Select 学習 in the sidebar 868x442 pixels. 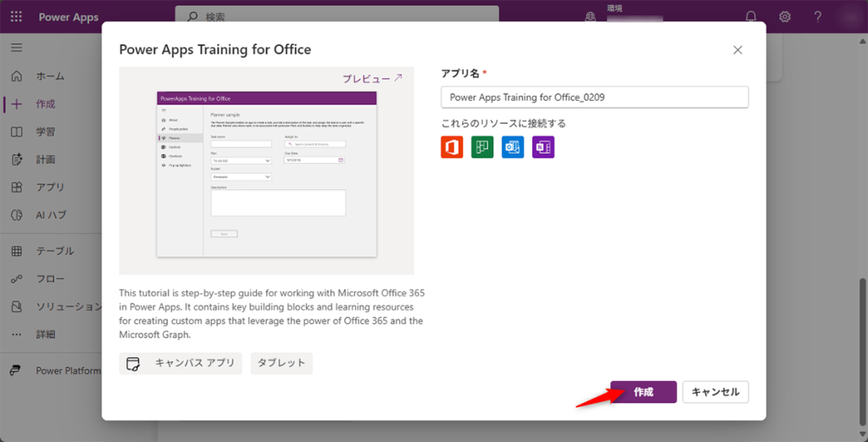(x=46, y=131)
